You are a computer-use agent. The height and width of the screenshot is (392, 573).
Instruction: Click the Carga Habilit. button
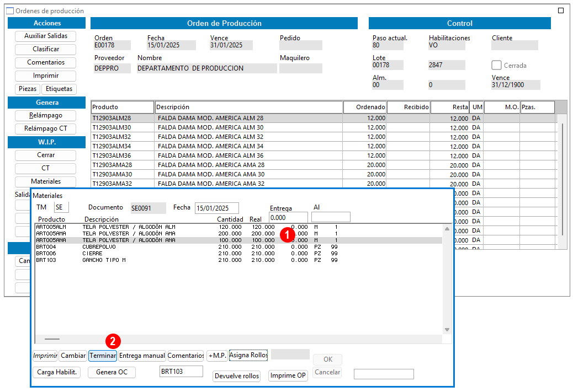57,372
